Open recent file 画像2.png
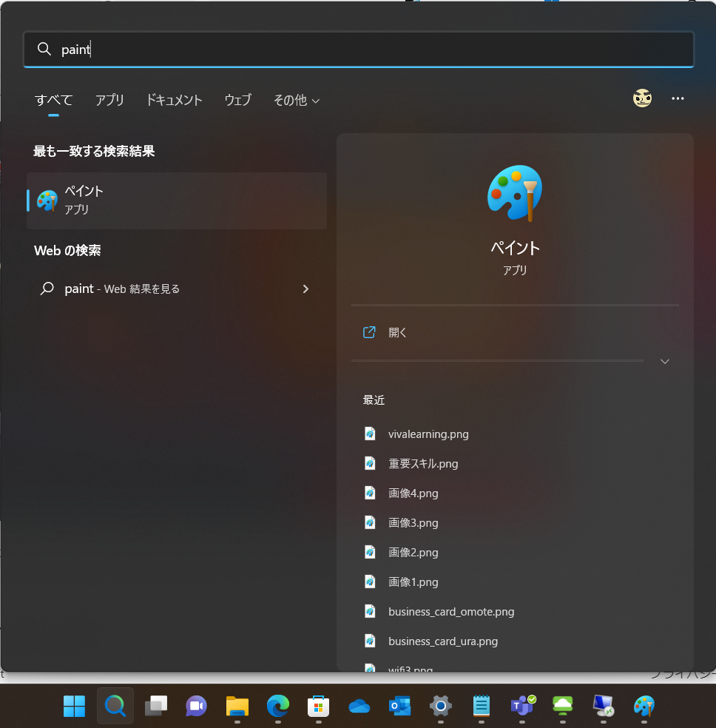The width and height of the screenshot is (716, 728). 413,553
